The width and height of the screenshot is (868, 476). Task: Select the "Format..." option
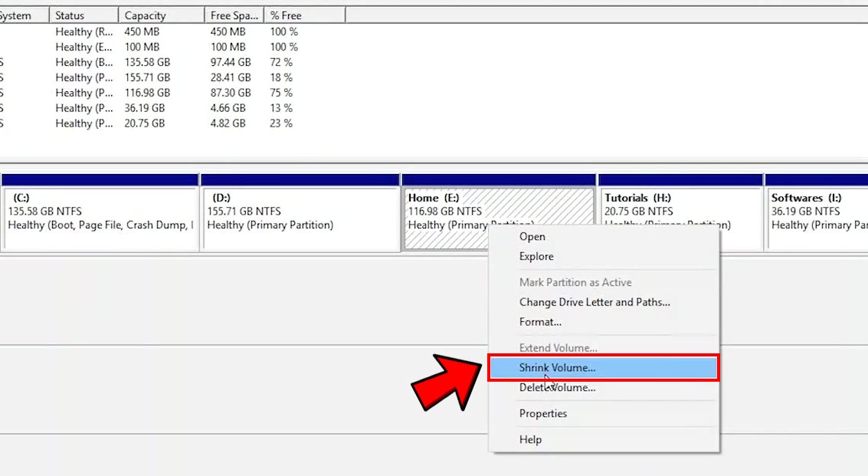click(x=540, y=322)
